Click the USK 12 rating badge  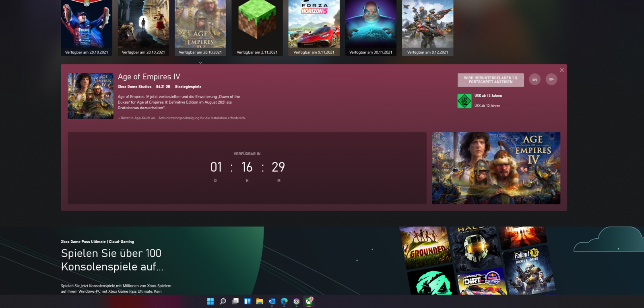click(464, 101)
